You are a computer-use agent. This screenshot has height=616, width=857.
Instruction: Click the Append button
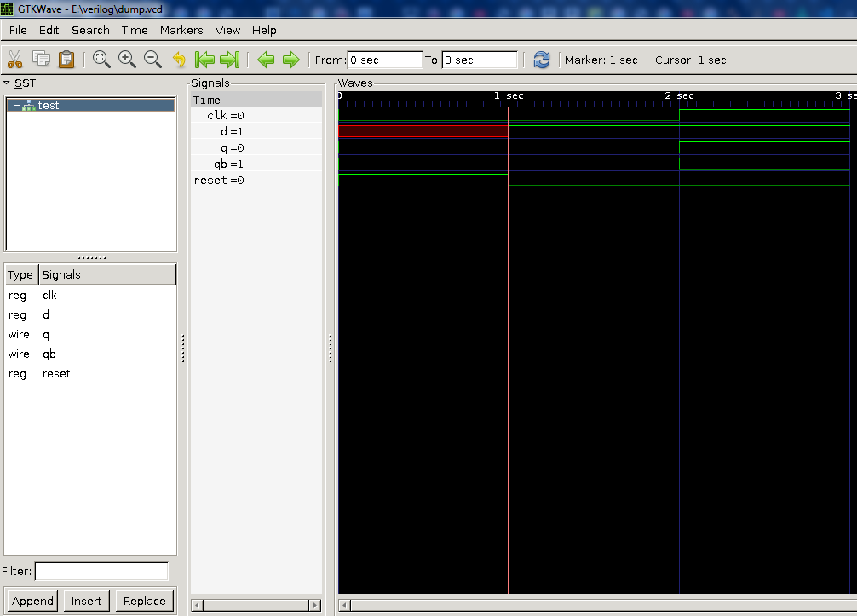[32, 601]
